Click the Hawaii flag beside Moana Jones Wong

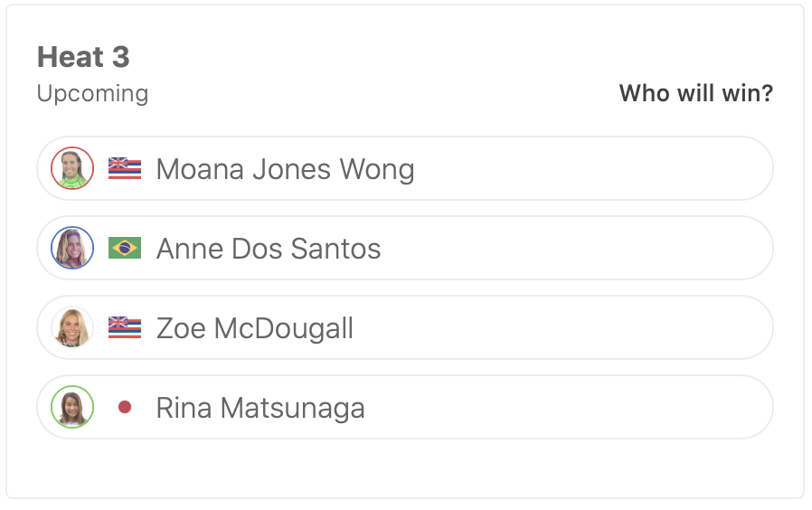(x=125, y=169)
